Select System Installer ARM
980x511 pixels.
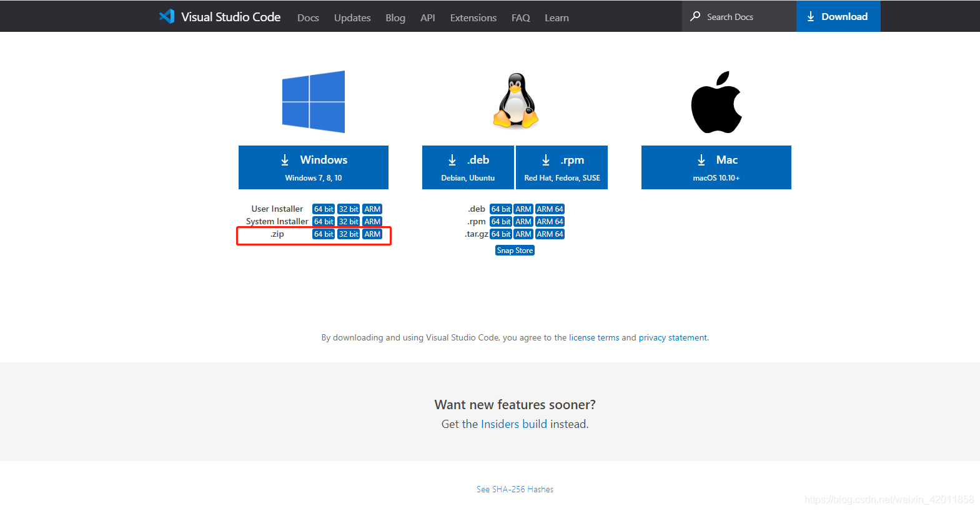click(x=372, y=222)
